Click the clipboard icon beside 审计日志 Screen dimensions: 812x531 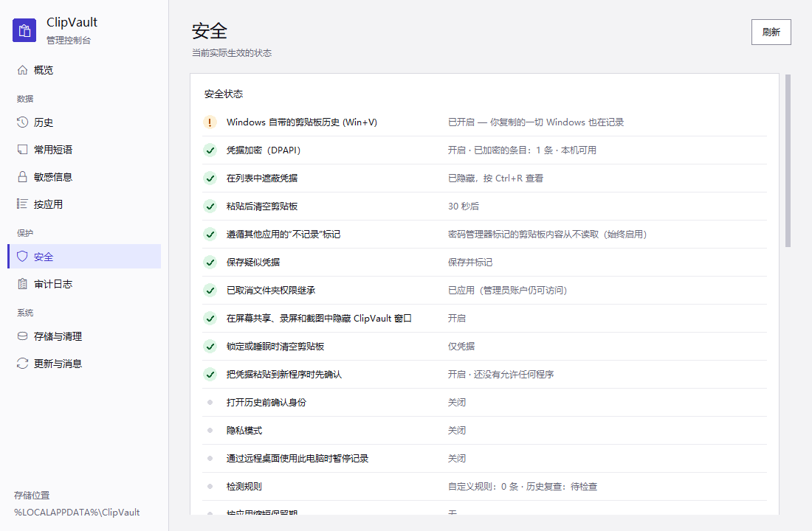pyautogui.click(x=22, y=284)
